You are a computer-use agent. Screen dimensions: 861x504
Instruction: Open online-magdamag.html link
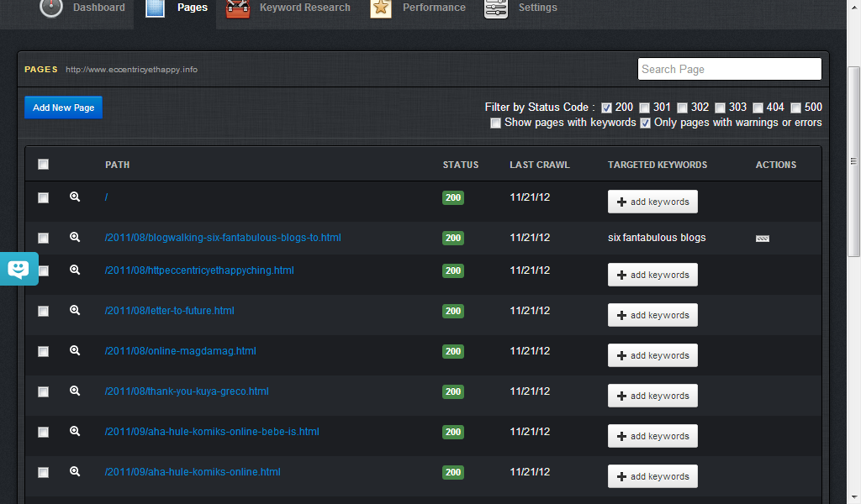point(181,351)
